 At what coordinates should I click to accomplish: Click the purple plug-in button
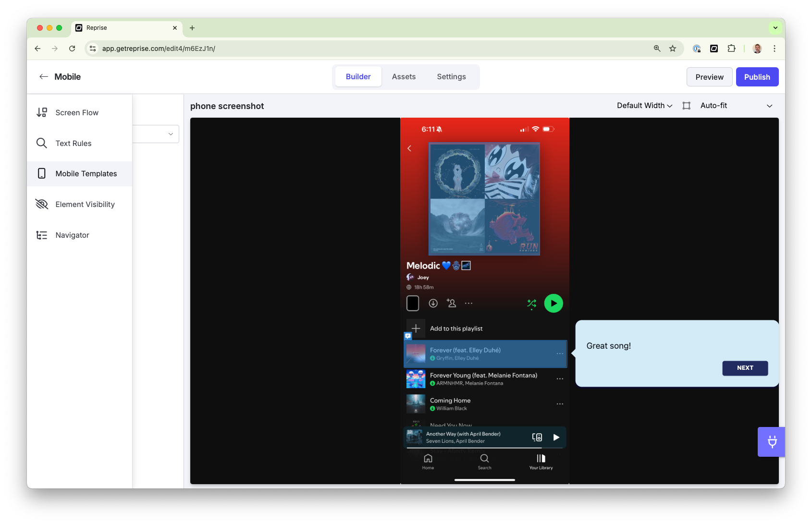[x=772, y=442]
